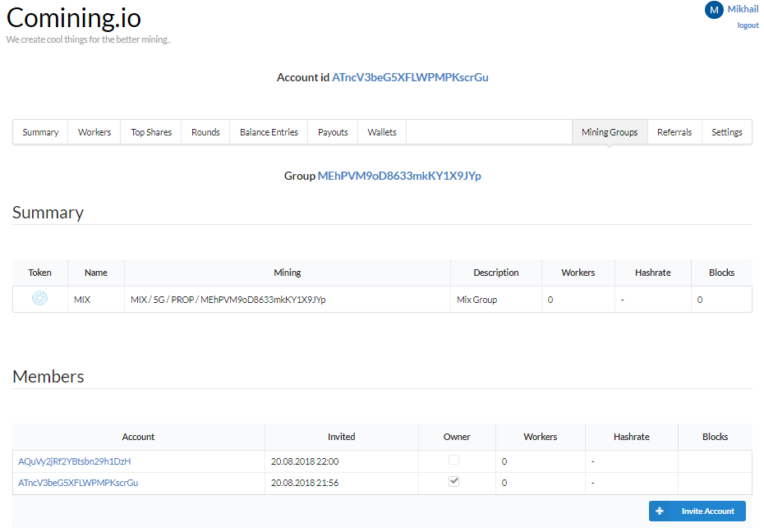Click the invited date 20.08.2018 21:56
The width and height of the screenshot is (764, 532).
pyautogui.click(x=305, y=483)
